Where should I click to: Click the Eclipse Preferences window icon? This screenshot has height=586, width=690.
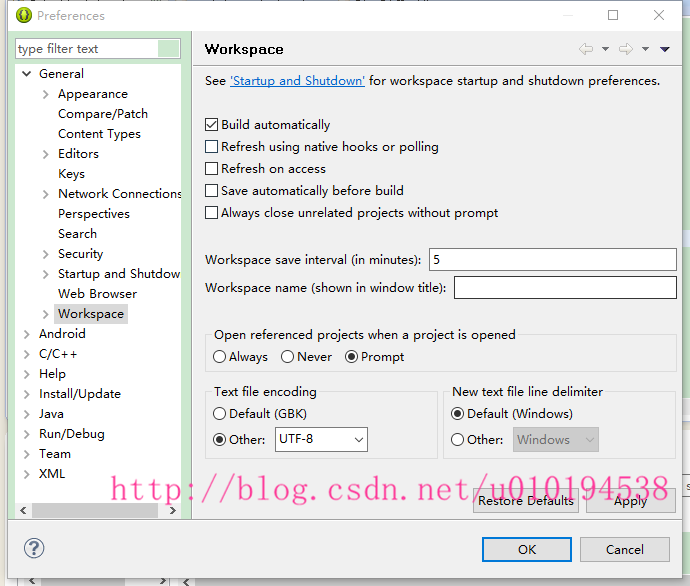click(24, 15)
